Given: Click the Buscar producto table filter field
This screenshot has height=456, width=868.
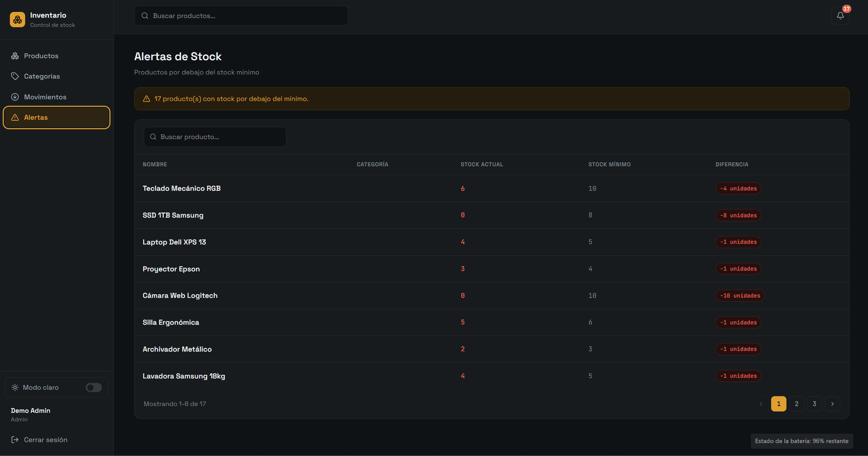Looking at the screenshot, I should 215,137.
